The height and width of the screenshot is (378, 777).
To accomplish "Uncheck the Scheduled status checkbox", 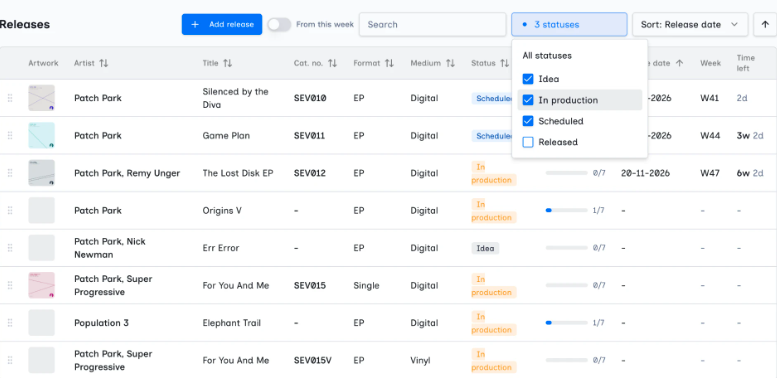I will coord(528,121).
